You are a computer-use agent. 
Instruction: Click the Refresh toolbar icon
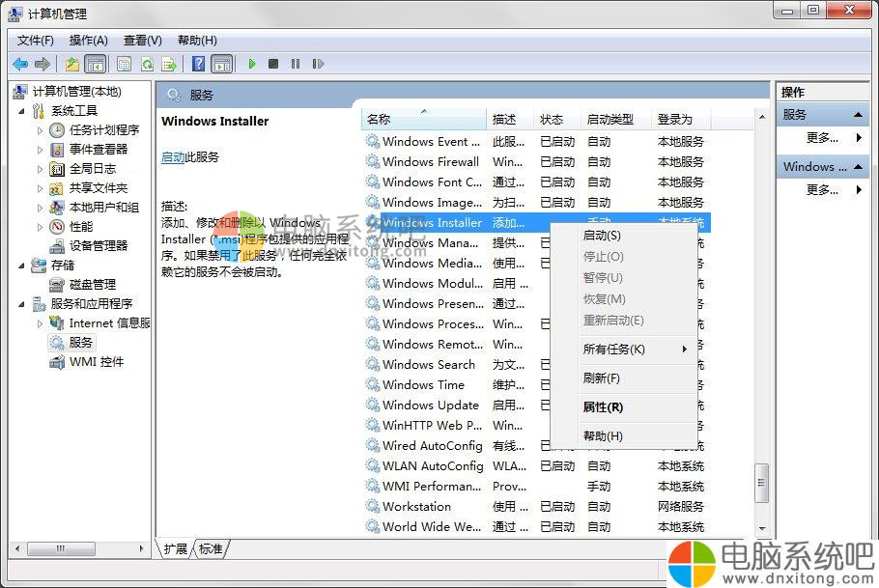147,64
